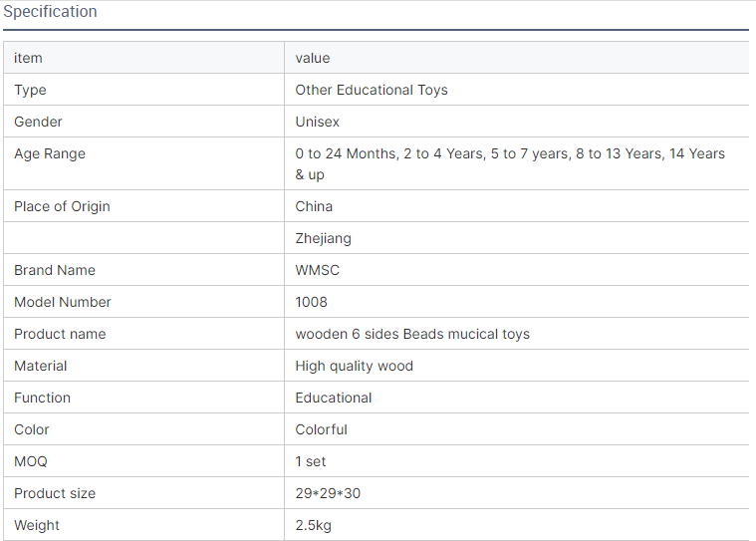Click the Gender row label
Image resolution: width=756 pixels, height=541 pixels.
pyautogui.click(x=38, y=122)
